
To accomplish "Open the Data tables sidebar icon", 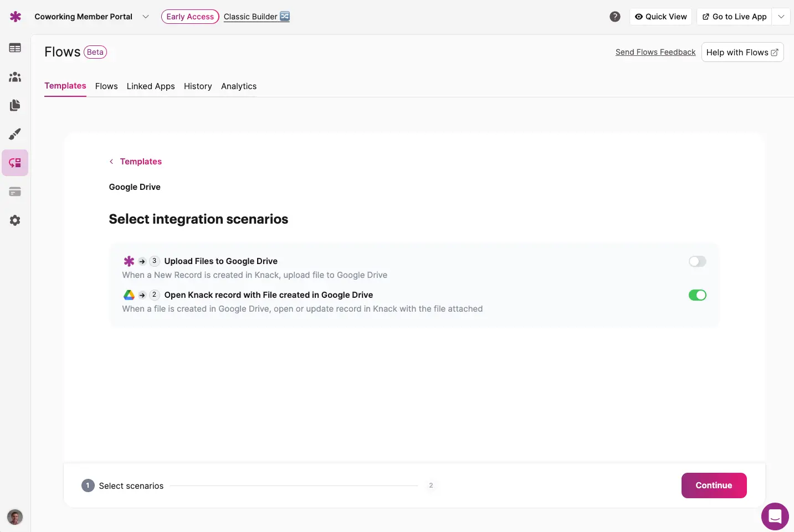I will click(15, 48).
